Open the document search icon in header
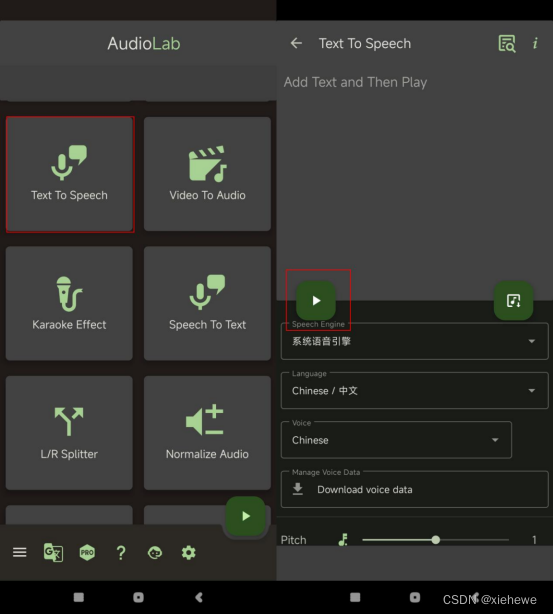Screen dimensions: 553x615 (x=507, y=43)
